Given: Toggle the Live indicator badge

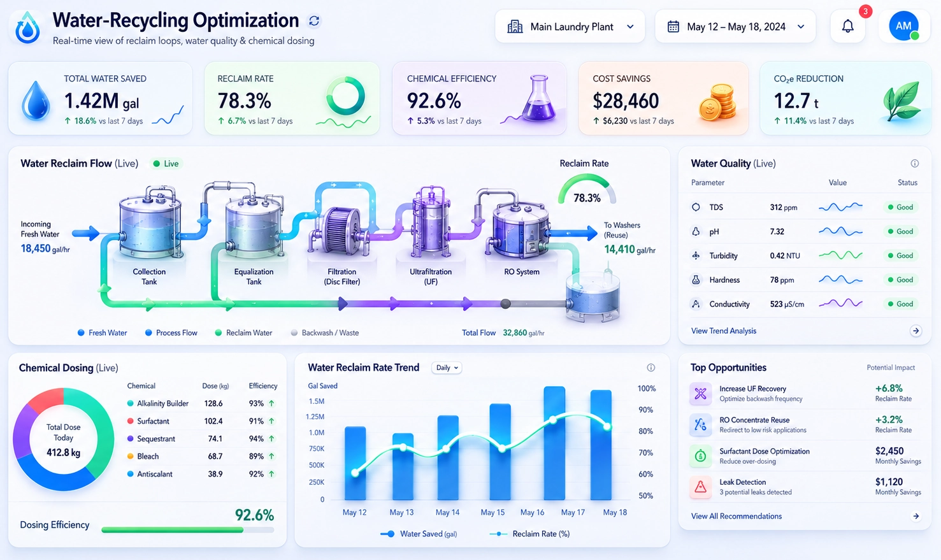Looking at the screenshot, I should (166, 164).
